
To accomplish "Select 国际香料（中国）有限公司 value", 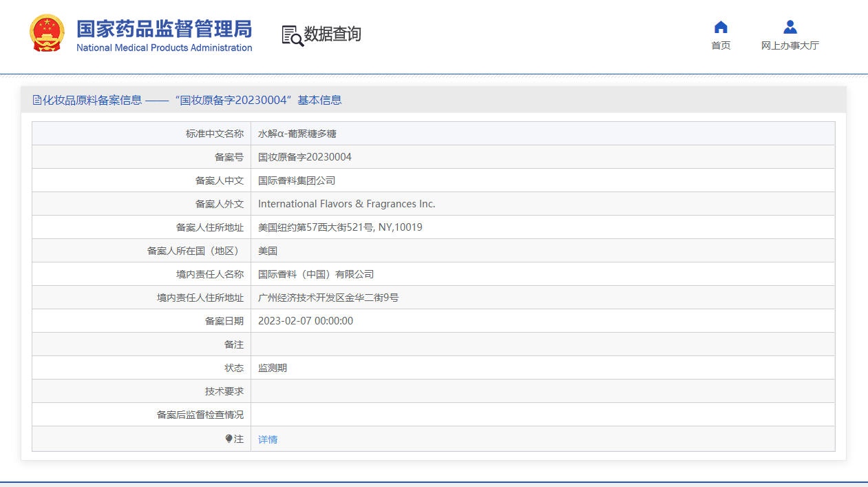I will 316,274.
